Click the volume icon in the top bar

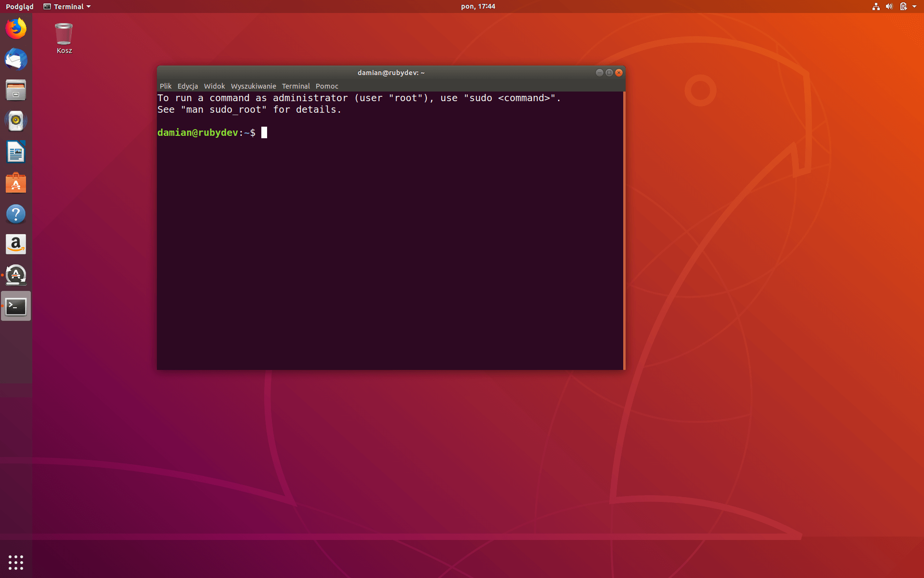pyautogui.click(x=889, y=6)
